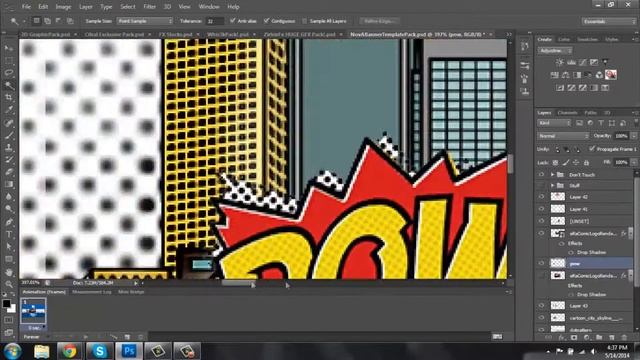Screen dimensions: 640x360
Task: Click the Delete layer trash icon
Action: coord(624,337)
